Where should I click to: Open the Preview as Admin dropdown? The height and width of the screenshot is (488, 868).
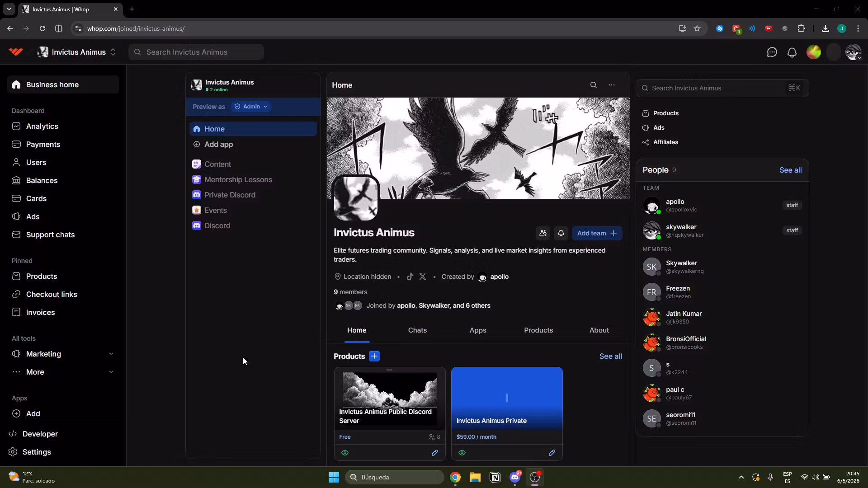(x=251, y=107)
